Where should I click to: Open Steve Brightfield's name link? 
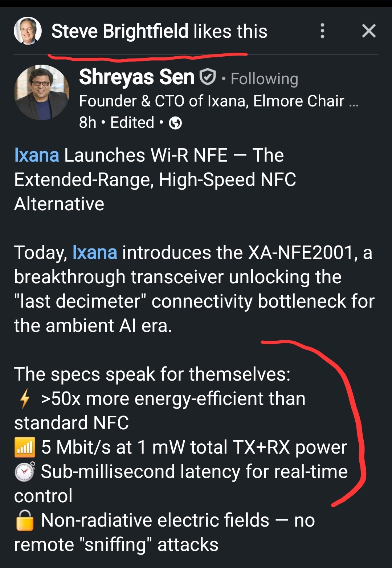120,31
